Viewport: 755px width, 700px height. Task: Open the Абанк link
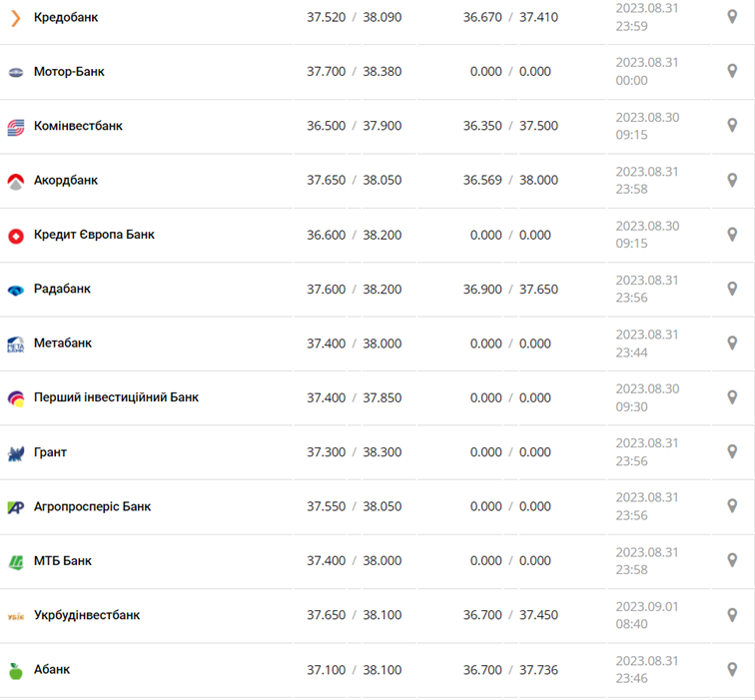(x=52, y=669)
